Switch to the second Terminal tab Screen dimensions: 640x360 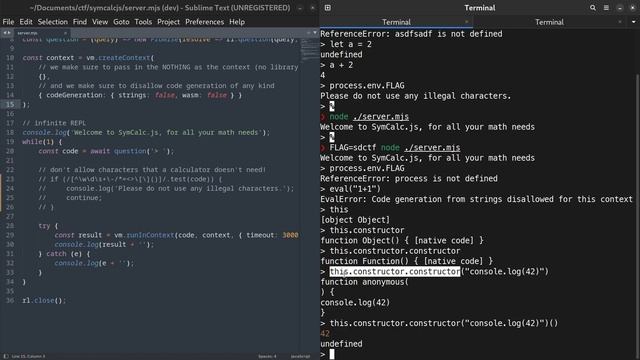point(549,22)
